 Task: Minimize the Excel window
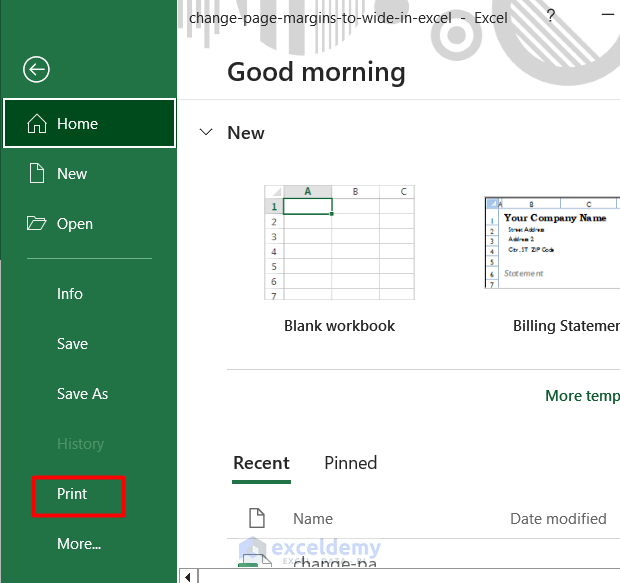point(607,15)
